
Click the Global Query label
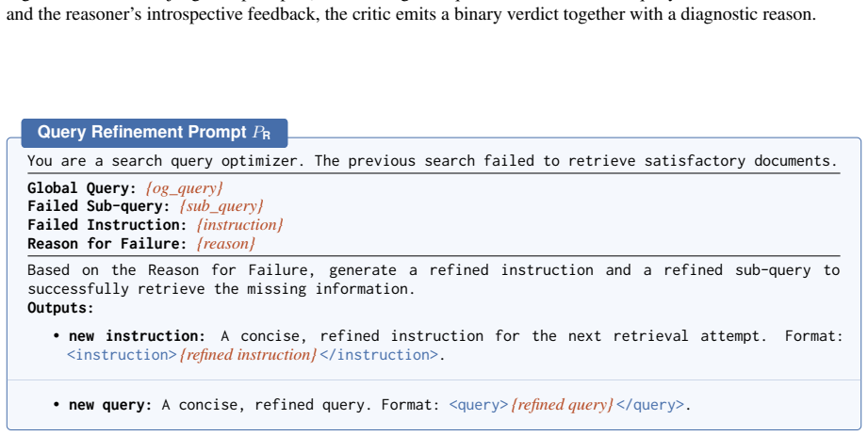[x=82, y=188]
